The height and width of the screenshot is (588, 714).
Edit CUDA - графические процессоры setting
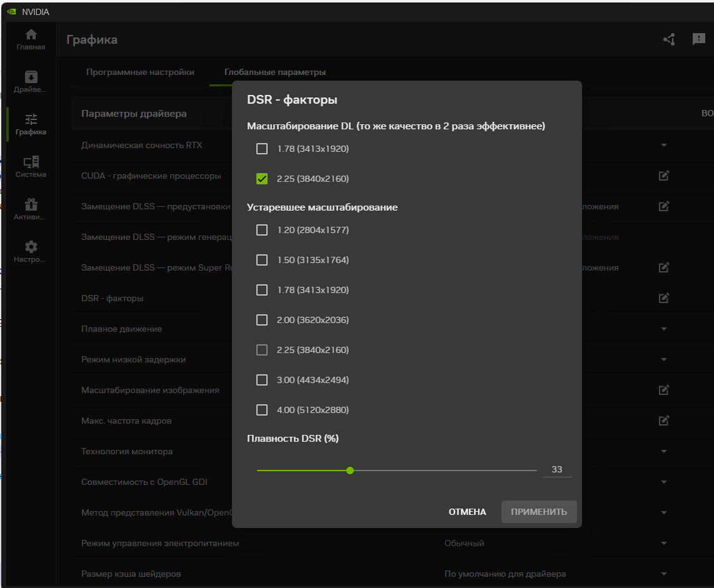click(664, 176)
